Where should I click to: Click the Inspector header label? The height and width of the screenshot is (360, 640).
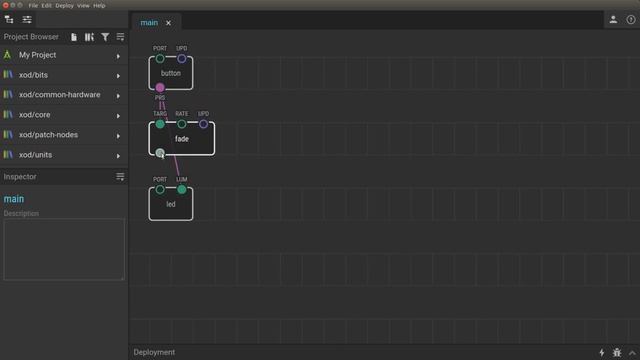[20, 177]
